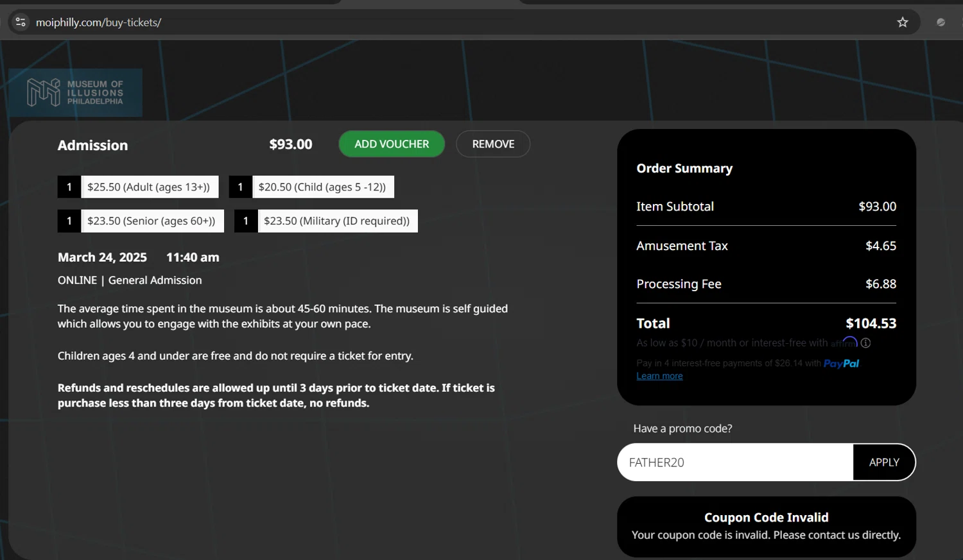Open the Museum of Illusions Philadelphia logo
The height and width of the screenshot is (560, 963).
(76, 92)
